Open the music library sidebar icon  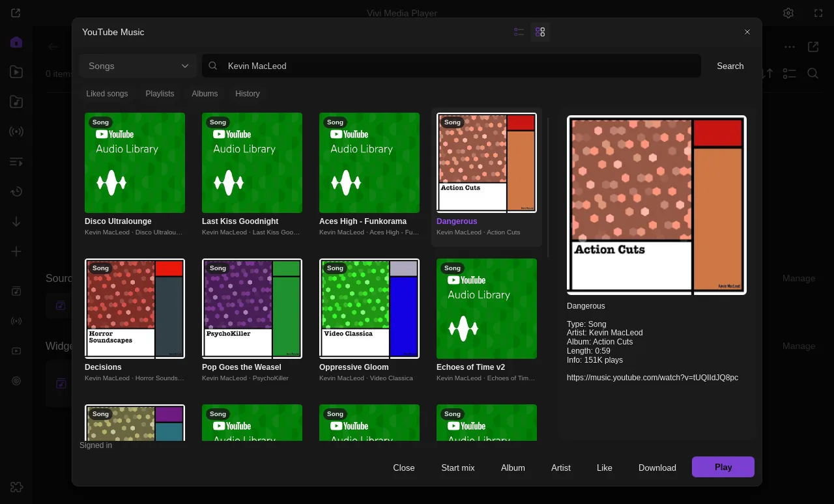click(x=16, y=102)
